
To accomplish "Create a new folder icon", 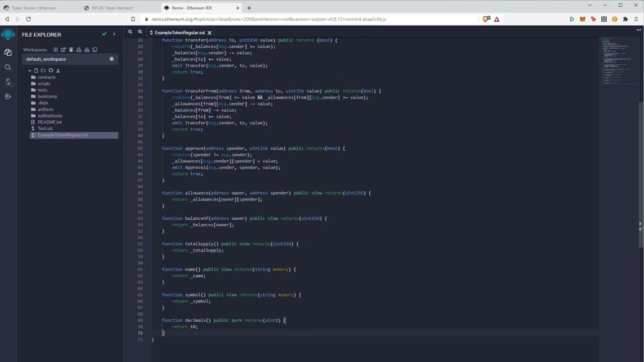I will click(x=43, y=70).
